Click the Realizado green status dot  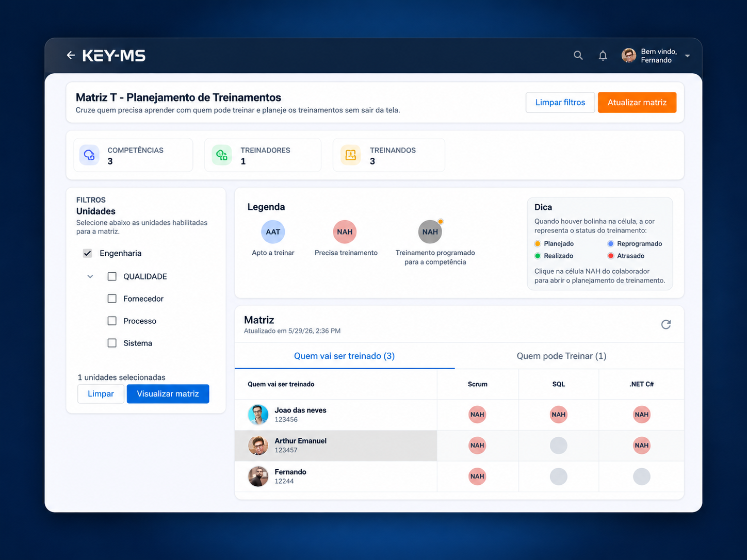click(538, 256)
